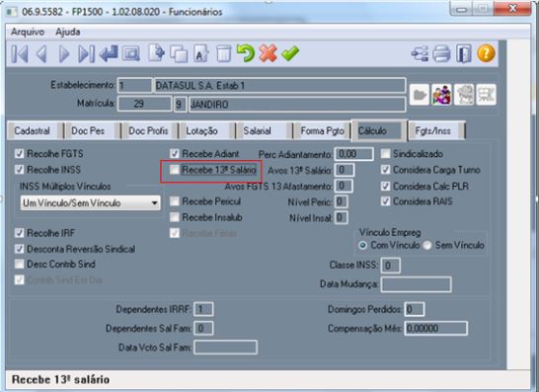The width and height of the screenshot is (539, 392).
Task: Click the Nível Peric field
Action: pyautogui.click(x=341, y=201)
